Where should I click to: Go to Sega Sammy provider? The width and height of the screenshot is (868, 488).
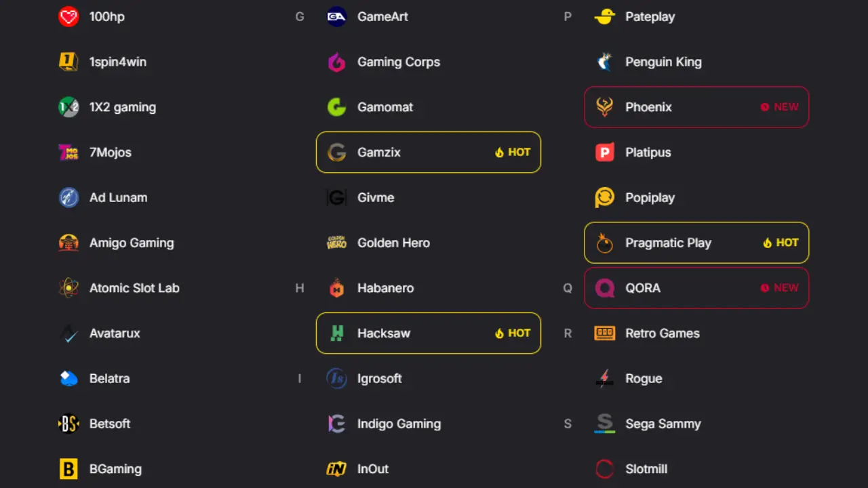662,424
